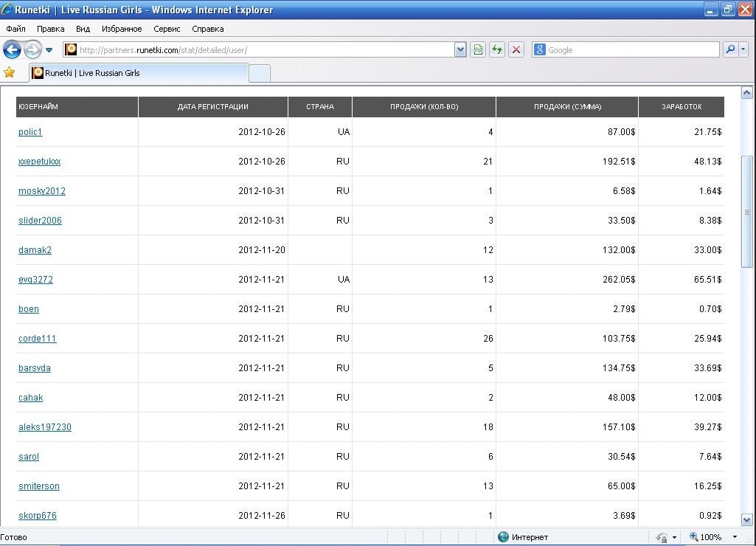Click the Refresh page icon
Image resolution: width=756 pixels, height=546 pixels.
pyautogui.click(x=497, y=49)
